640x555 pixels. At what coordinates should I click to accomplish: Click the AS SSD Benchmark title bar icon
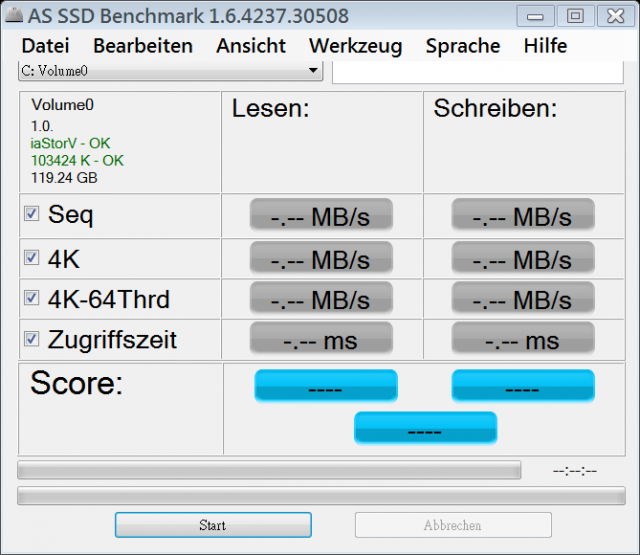[x=13, y=16]
